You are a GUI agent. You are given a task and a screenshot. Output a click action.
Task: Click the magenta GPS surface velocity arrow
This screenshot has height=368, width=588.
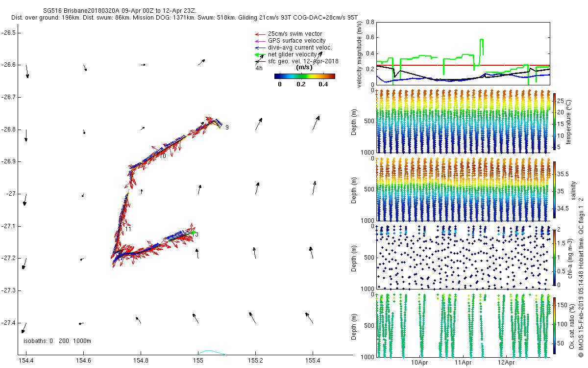[x=260, y=41]
